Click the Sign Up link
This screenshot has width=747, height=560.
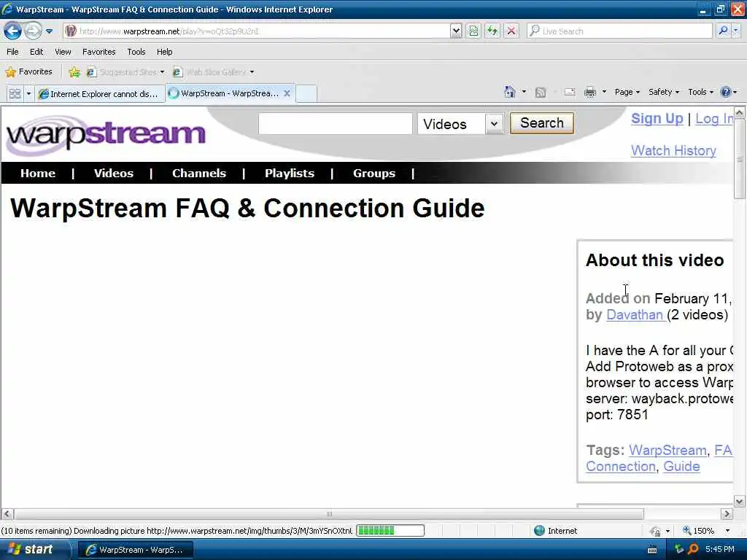657,119
